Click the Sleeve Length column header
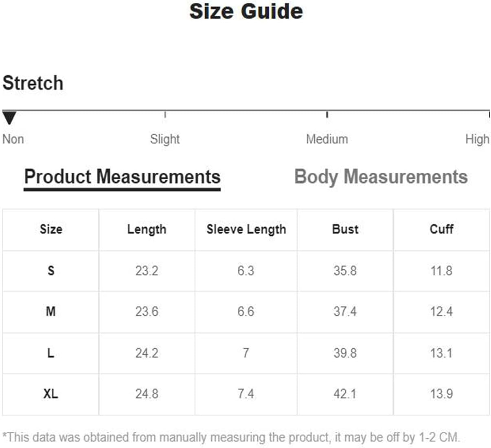The image size is (491, 448). tap(246, 229)
